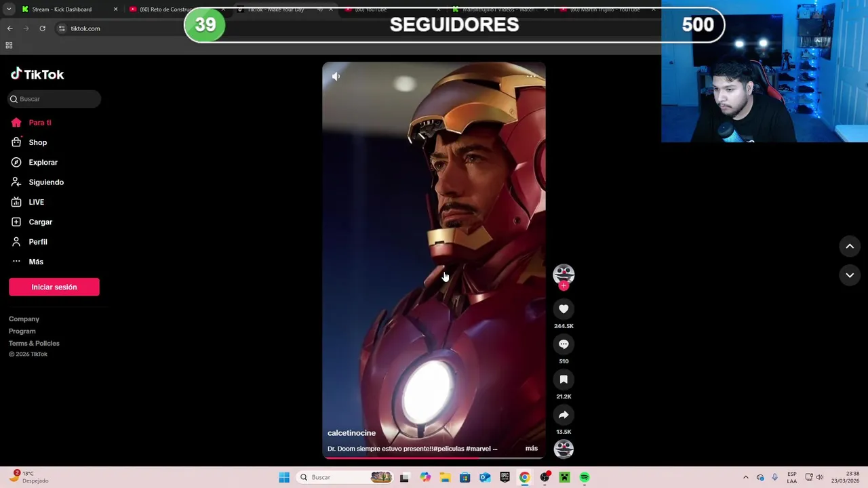Expand the Program footer section

[22, 331]
